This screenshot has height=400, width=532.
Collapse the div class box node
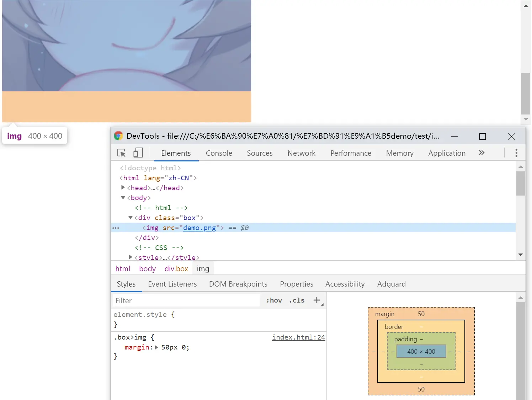pyautogui.click(x=131, y=217)
